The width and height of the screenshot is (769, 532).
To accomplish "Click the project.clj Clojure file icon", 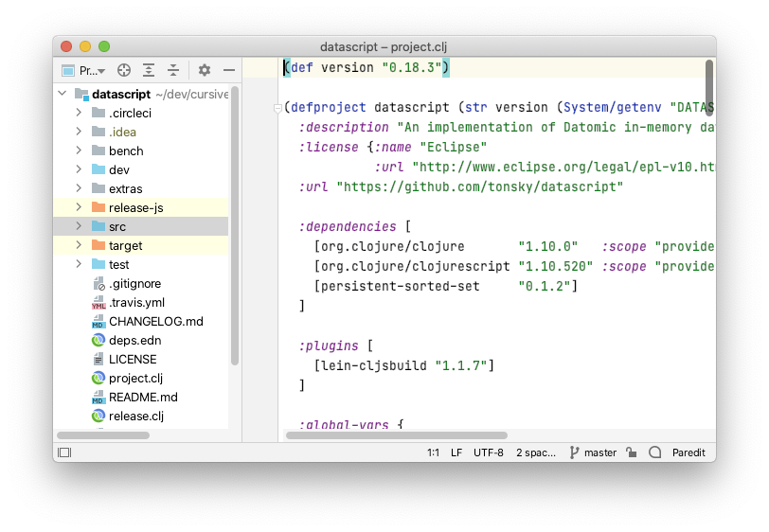I will (x=98, y=378).
